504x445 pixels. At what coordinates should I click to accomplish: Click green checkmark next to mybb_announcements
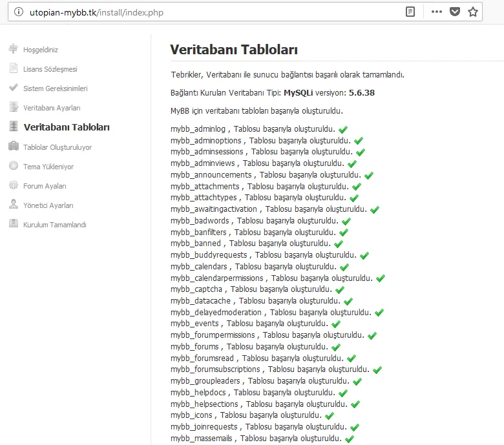pyautogui.click(x=369, y=176)
